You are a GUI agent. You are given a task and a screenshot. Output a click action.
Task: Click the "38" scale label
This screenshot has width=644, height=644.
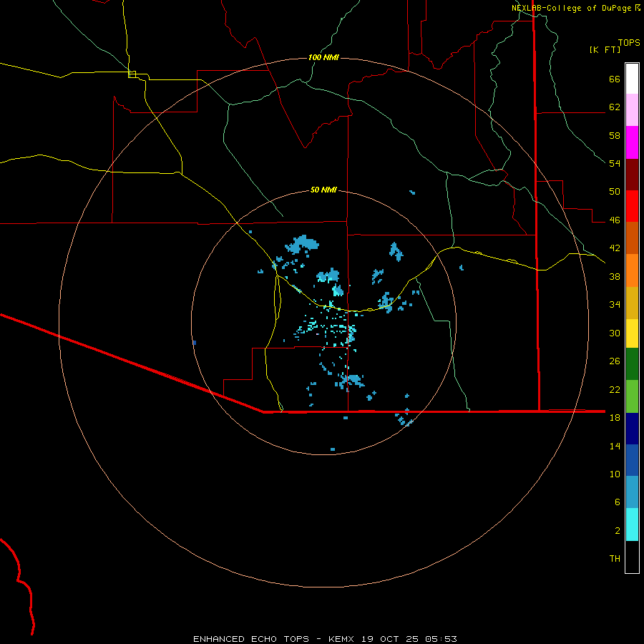click(615, 276)
